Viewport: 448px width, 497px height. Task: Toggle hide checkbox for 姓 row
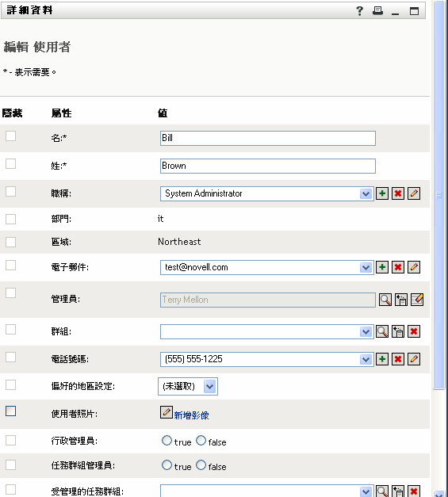point(11,164)
